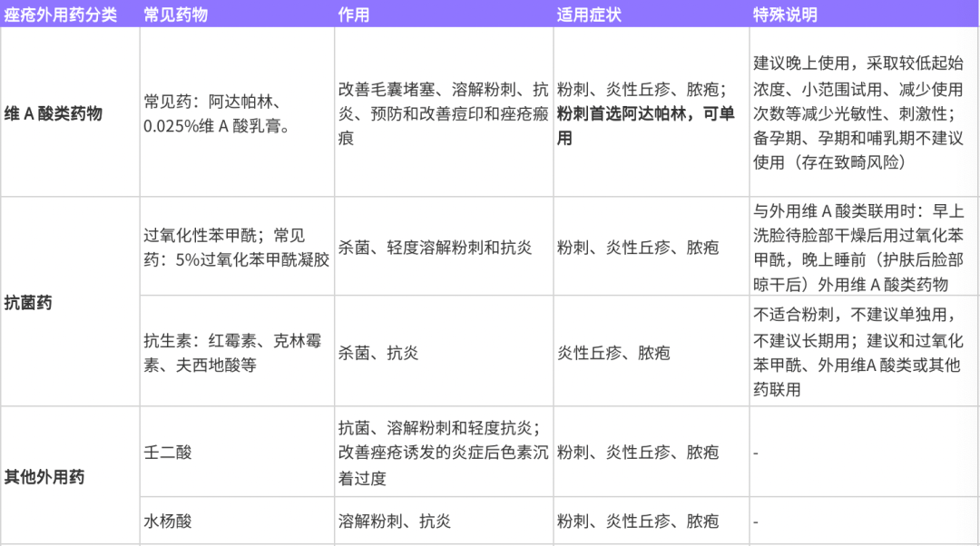Viewport: 980px width, 546px height.
Task: Click the 特殊说明 column header
Action: coord(786,15)
